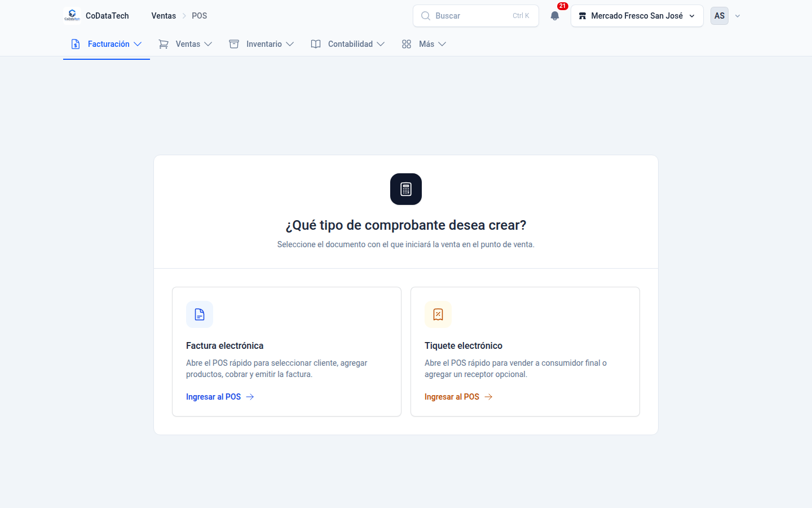This screenshot has width=812, height=508.
Task: Expand the user account chevron
Action: 738,16
